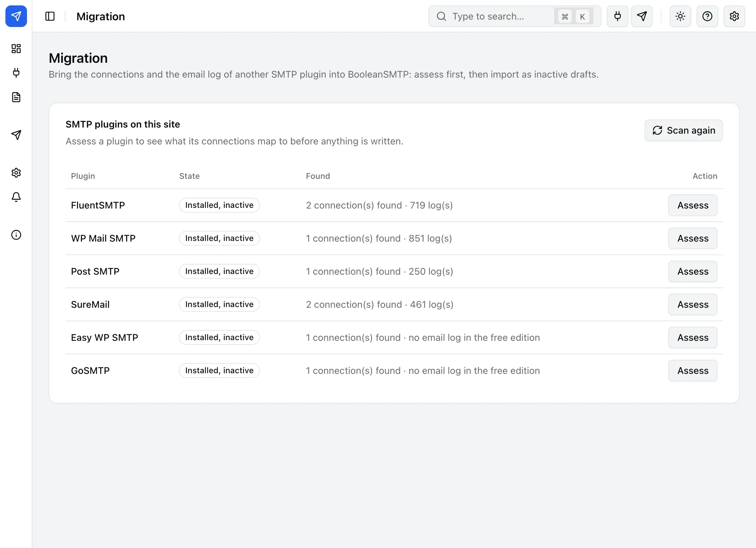756x548 pixels.
Task: Assess the GoSMTP plugin
Action: pos(693,371)
